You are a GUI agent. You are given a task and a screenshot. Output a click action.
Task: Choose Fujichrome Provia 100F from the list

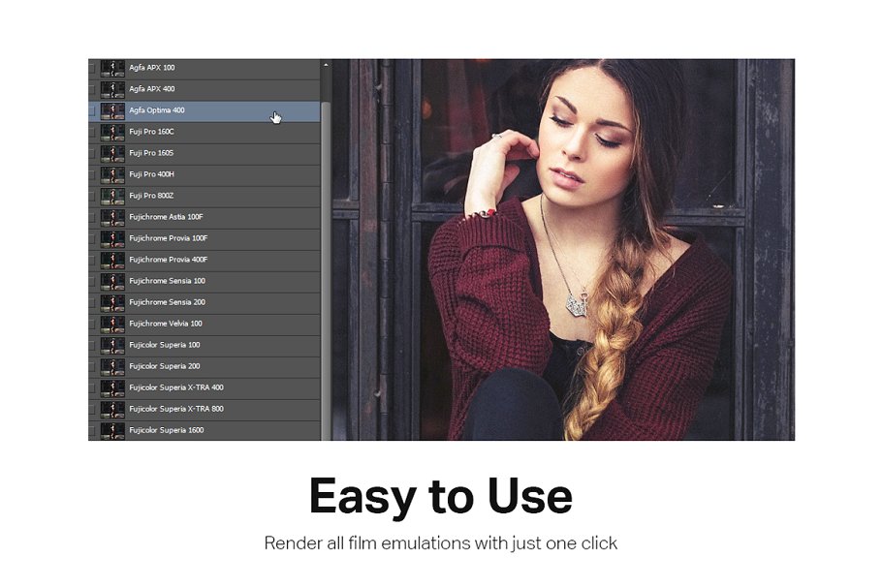point(169,238)
